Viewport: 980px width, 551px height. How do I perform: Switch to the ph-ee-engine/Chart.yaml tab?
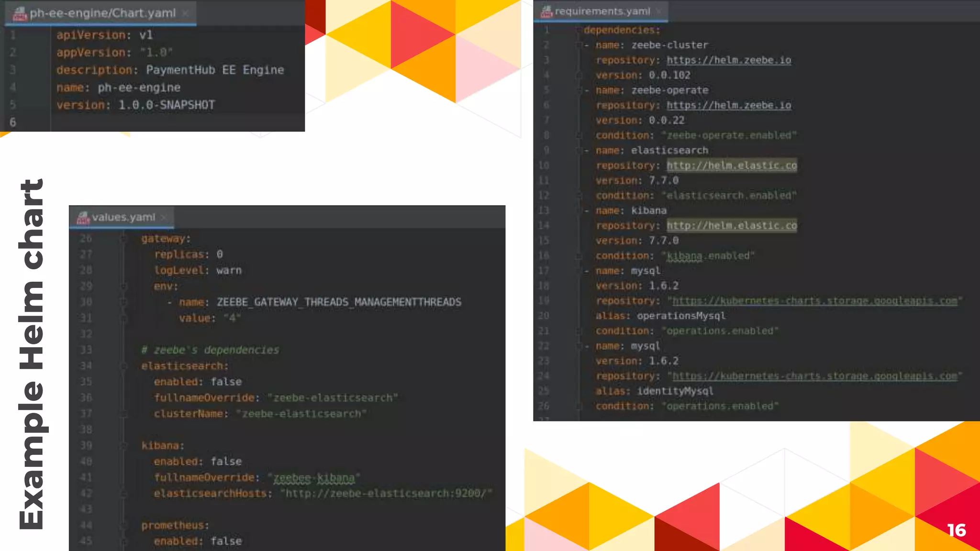click(x=102, y=13)
